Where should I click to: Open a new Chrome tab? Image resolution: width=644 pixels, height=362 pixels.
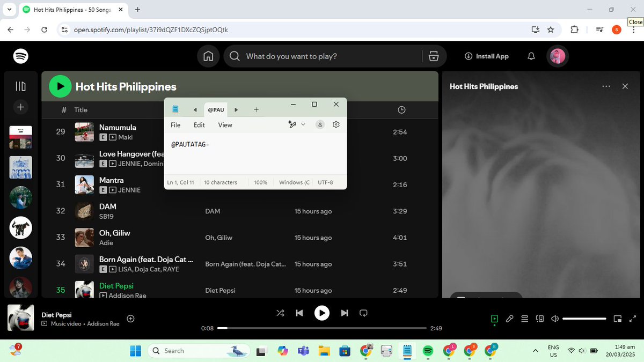(138, 9)
